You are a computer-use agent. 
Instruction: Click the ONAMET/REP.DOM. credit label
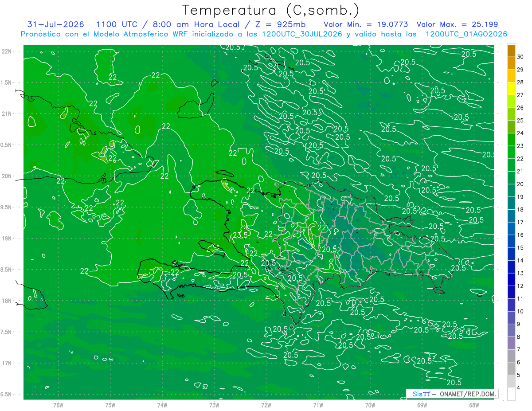tap(467, 394)
